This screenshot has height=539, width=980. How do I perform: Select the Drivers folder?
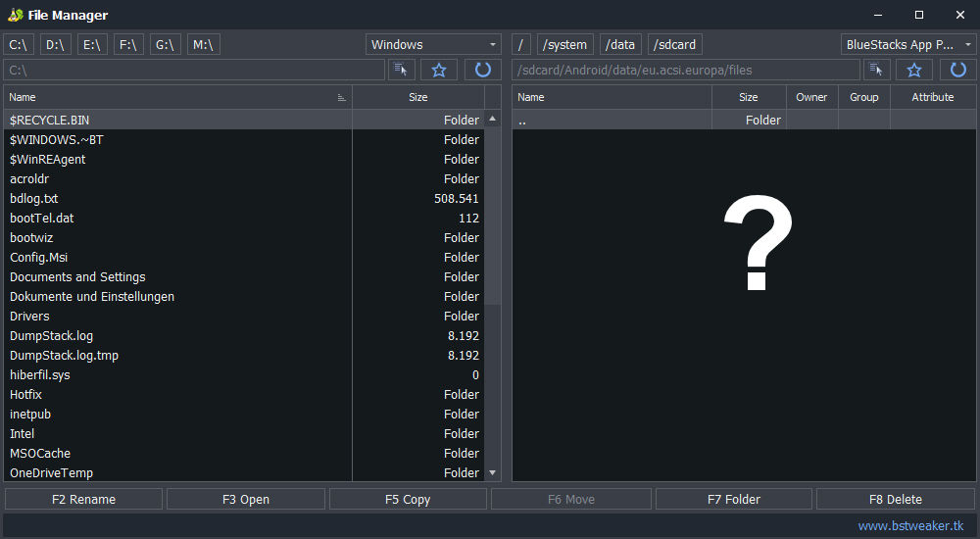(x=244, y=316)
